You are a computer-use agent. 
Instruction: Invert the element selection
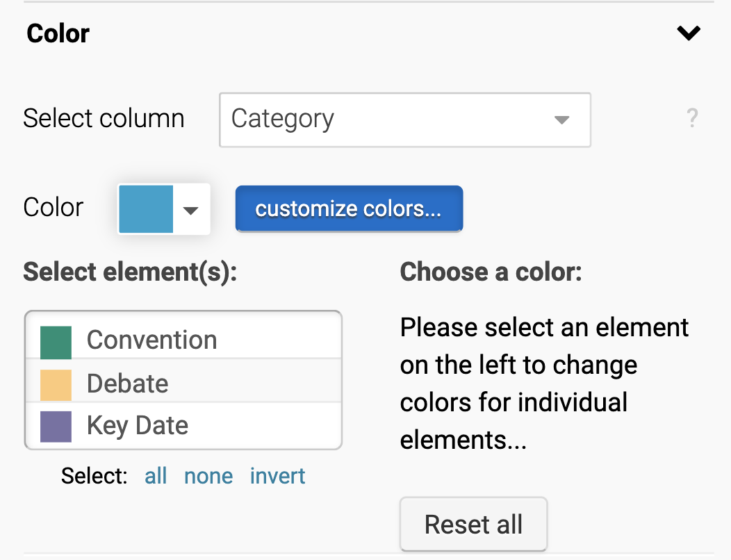(277, 476)
